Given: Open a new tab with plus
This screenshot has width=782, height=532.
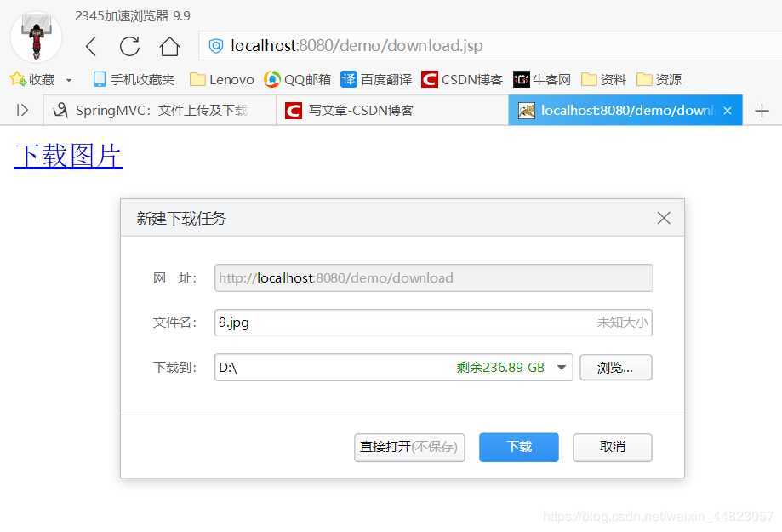Looking at the screenshot, I should tap(762, 111).
